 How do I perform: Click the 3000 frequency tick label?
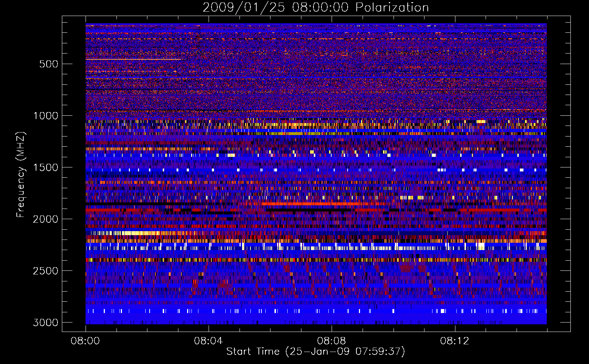pyautogui.click(x=46, y=323)
